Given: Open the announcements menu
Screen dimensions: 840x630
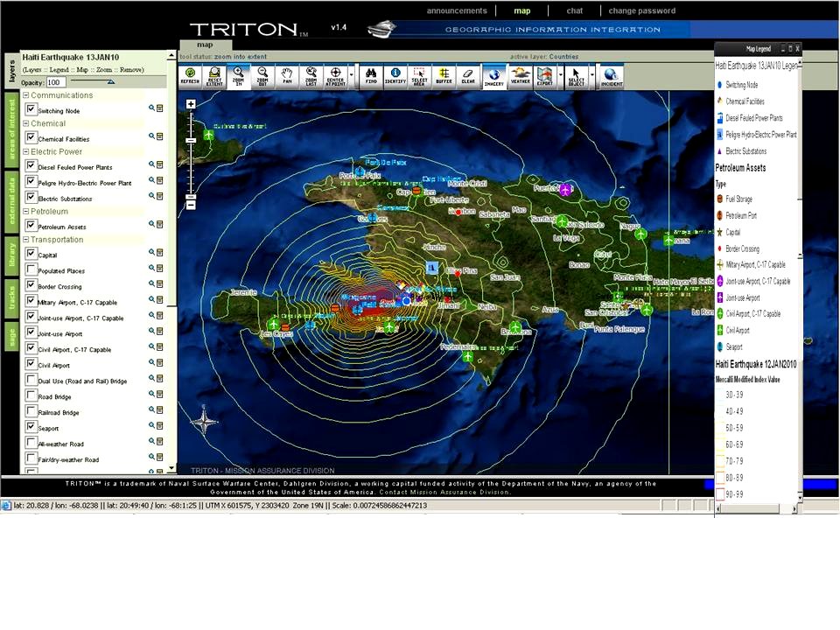Looking at the screenshot, I should click(457, 10).
